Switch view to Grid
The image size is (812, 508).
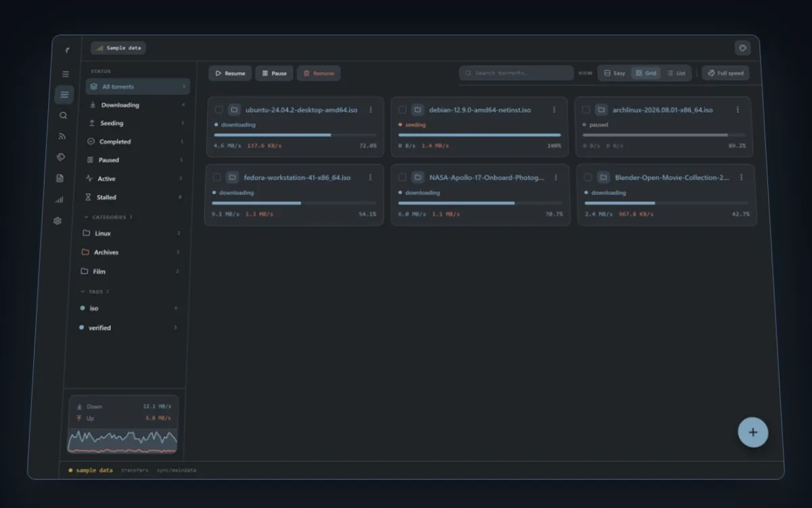tap(646, 73)
